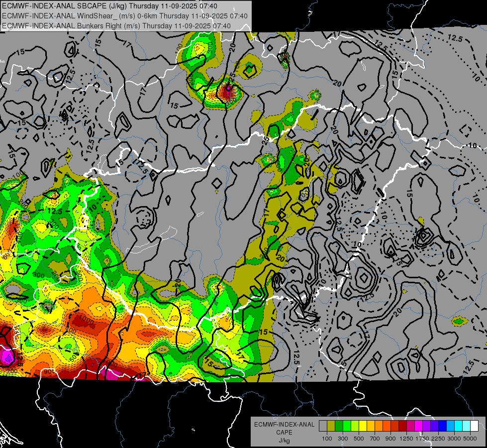
Task: Click the orange-red swatch left of 900
Action: coord(387,426)
